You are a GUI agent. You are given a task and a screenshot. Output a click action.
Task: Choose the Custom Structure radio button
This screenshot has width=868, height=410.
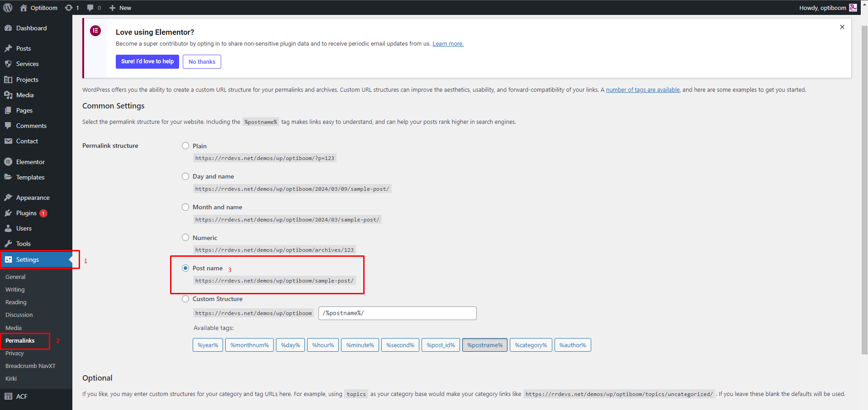185,299
